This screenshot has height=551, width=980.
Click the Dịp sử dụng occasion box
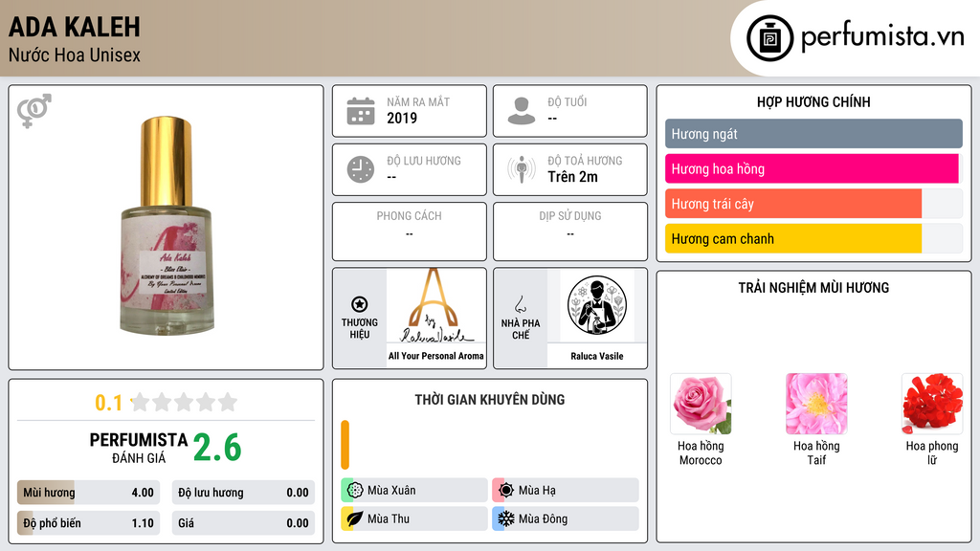coord(570,231)
